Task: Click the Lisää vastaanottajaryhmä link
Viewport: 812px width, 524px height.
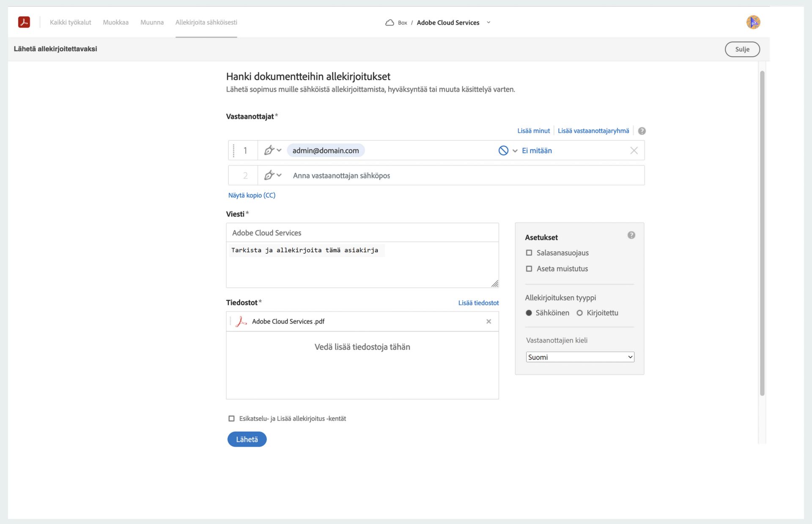Action: click(x=593, y=131)
